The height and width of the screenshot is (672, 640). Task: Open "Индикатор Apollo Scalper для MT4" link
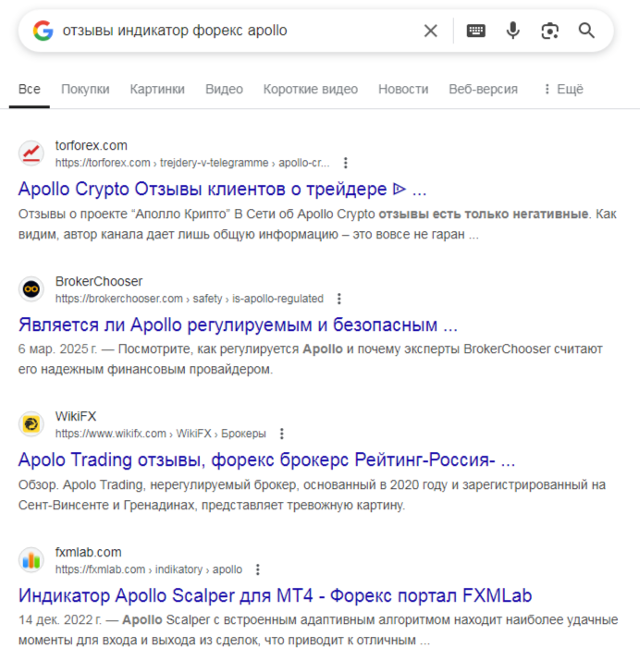click(275, 595)
